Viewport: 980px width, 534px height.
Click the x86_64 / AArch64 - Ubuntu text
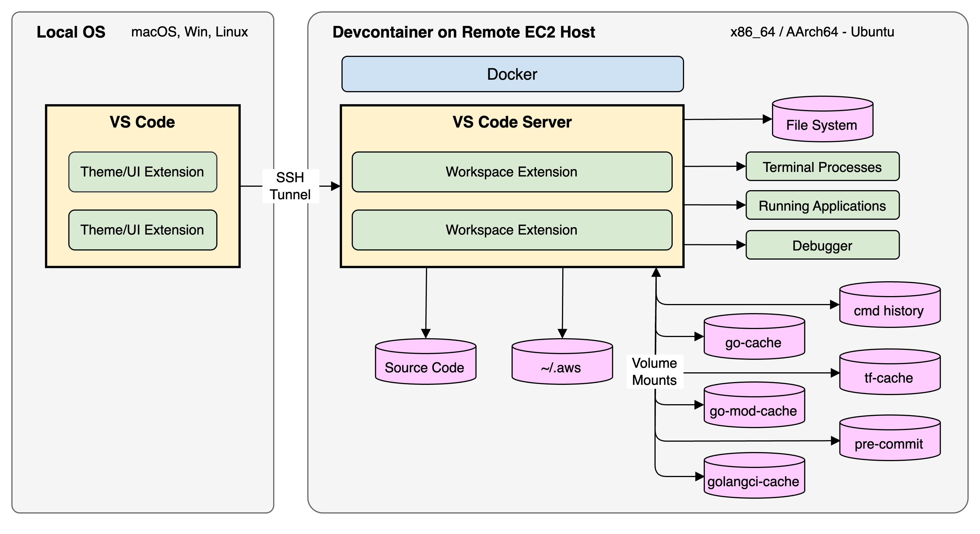coord(812,32)
